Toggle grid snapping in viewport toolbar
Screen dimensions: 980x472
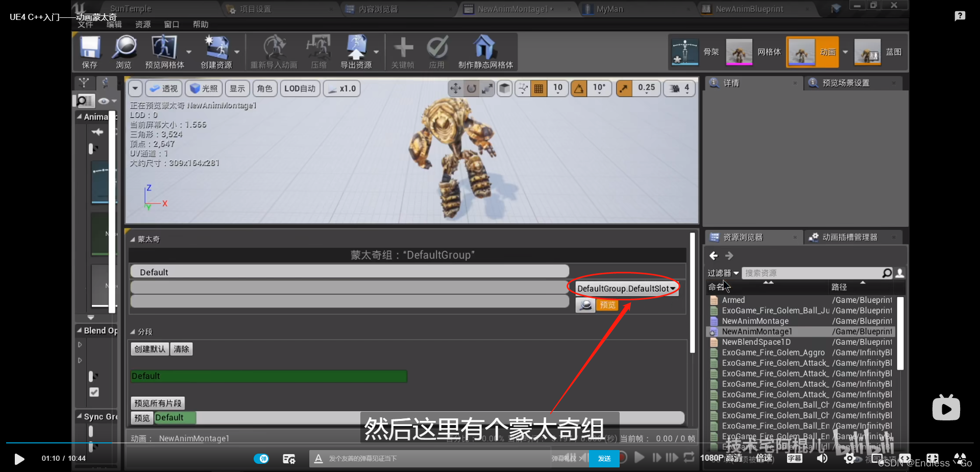point(538,88)
